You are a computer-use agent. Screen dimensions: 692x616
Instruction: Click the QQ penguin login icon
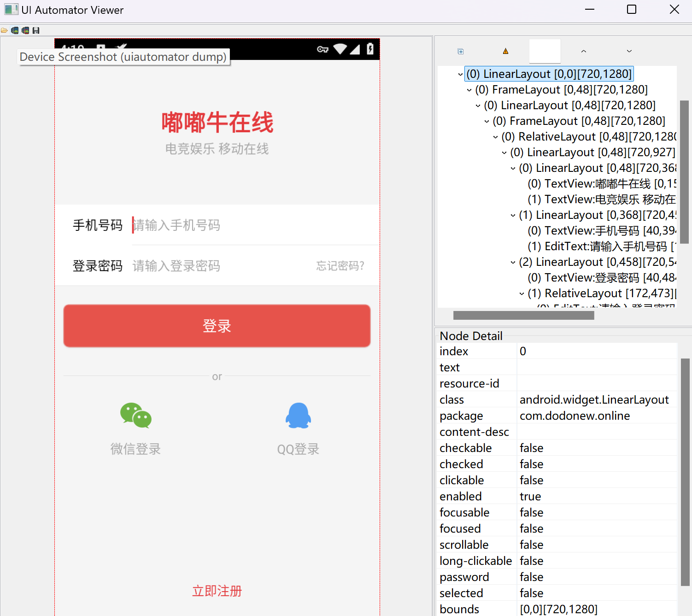298,416
